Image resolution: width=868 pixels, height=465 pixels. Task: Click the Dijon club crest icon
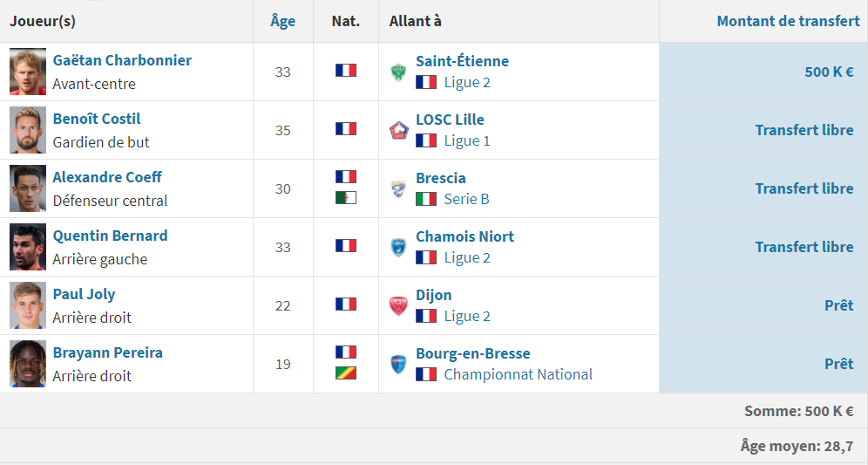pyautogui.click(x=398, y=306)
